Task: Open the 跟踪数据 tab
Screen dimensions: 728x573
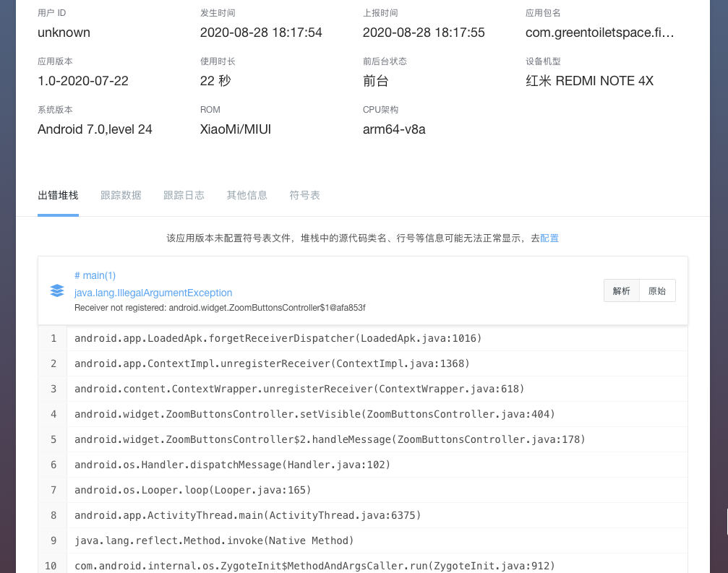Action: tap(121, 195)
